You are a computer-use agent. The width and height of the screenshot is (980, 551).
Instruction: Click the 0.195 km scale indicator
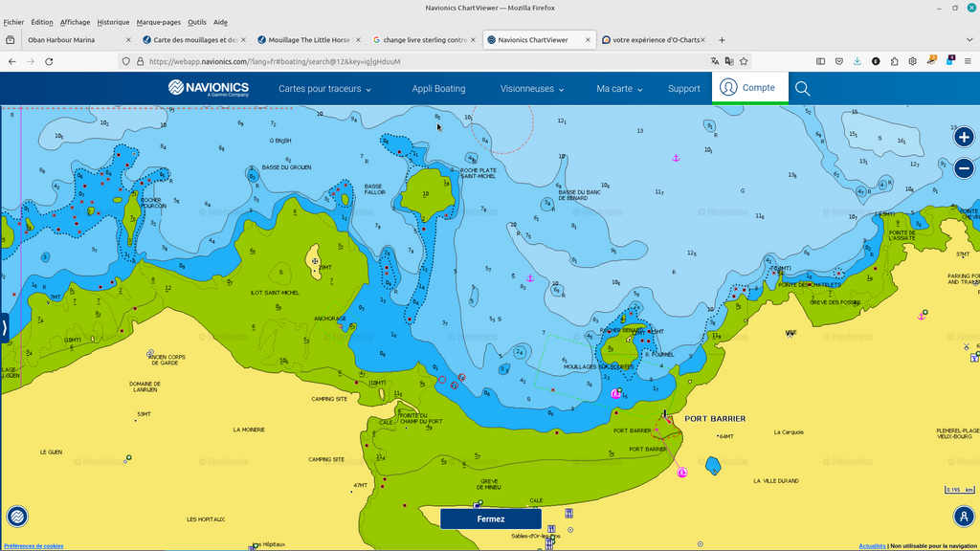(x=959, y=490)
